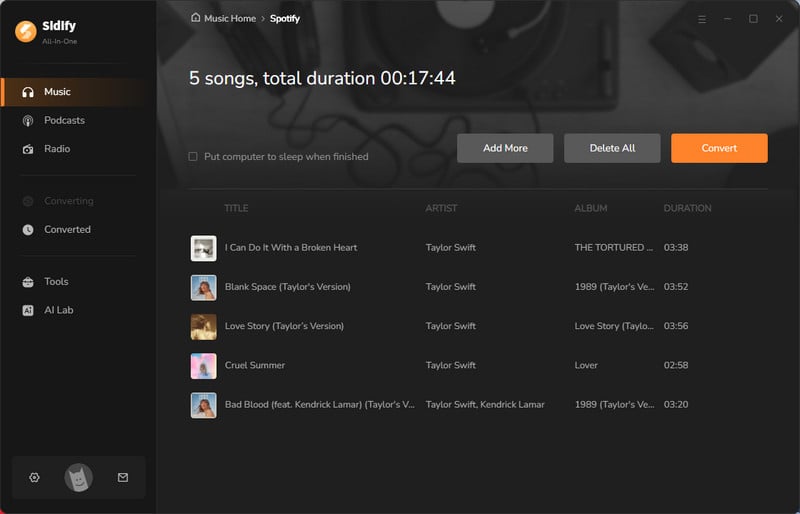Click the TITLE column header

click(236, 208)
